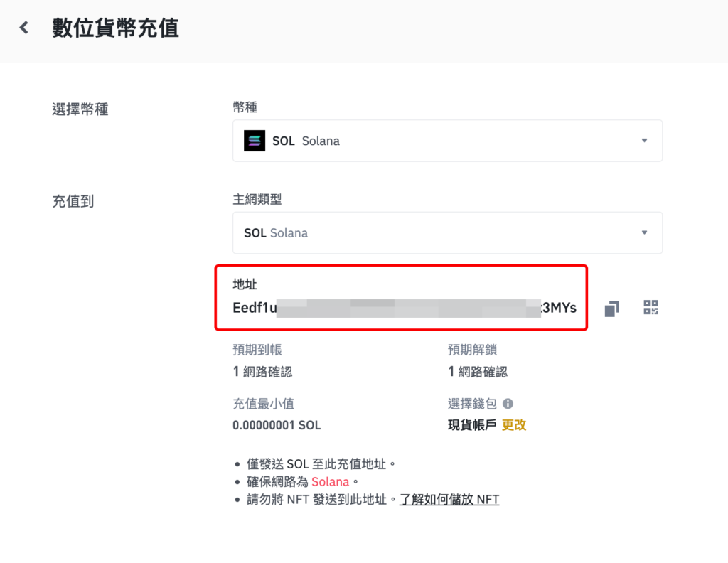Click the 充值到 section label
The height and width of the screenshot is (563, 728).
73,201
